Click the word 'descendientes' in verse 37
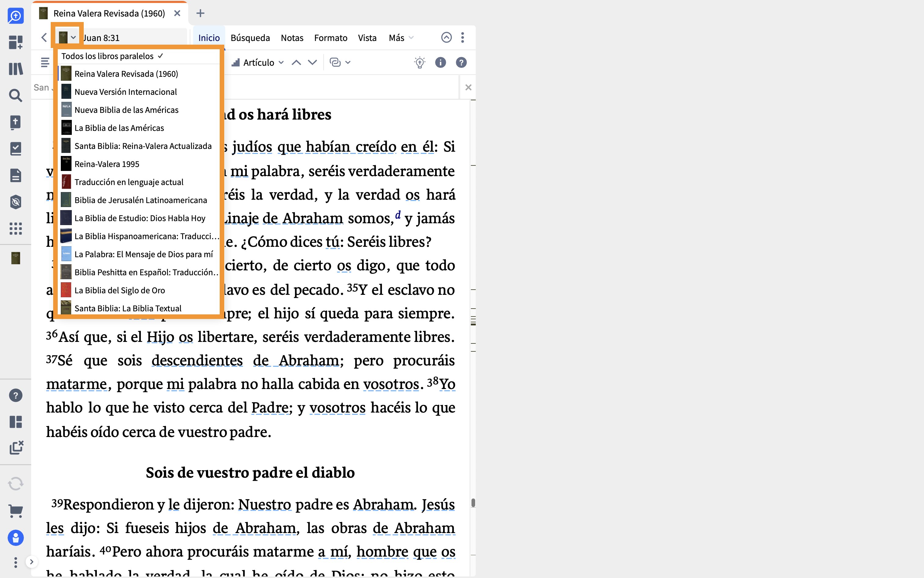Screen dimensions: 924x578 pyautogui.click(x=197, y=361)
